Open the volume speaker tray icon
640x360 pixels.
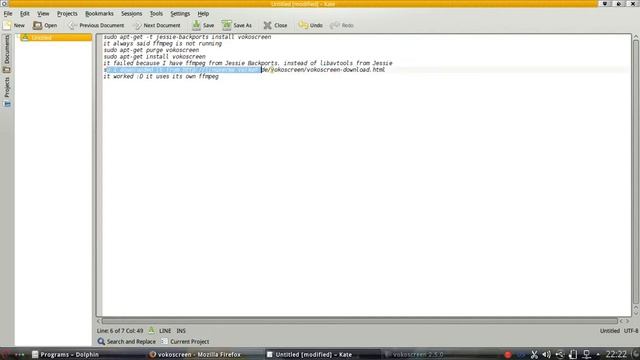pos(547,355)
